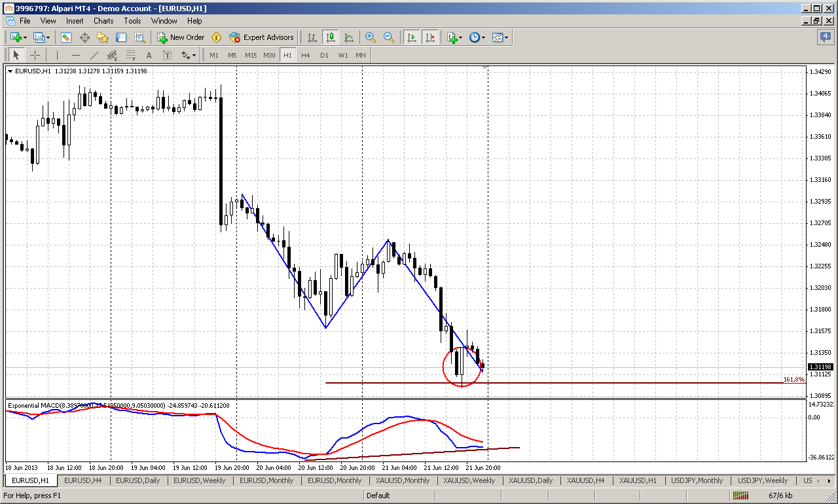Open the Charts menu
838x504 pixels.
click(103, 21)
